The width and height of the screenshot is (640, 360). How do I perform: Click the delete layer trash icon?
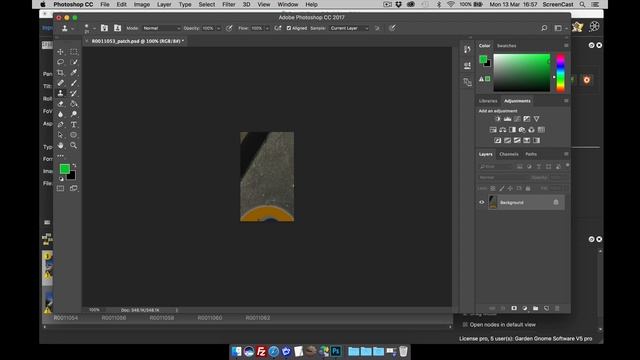click(557, 308)
